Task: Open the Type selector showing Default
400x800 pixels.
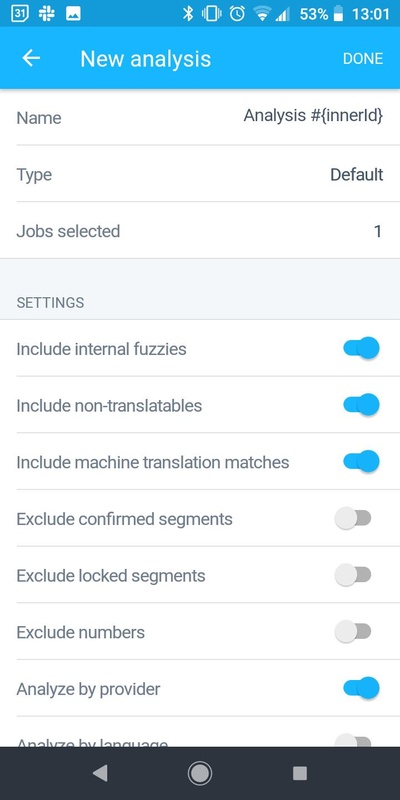Action: pos(200,174)
